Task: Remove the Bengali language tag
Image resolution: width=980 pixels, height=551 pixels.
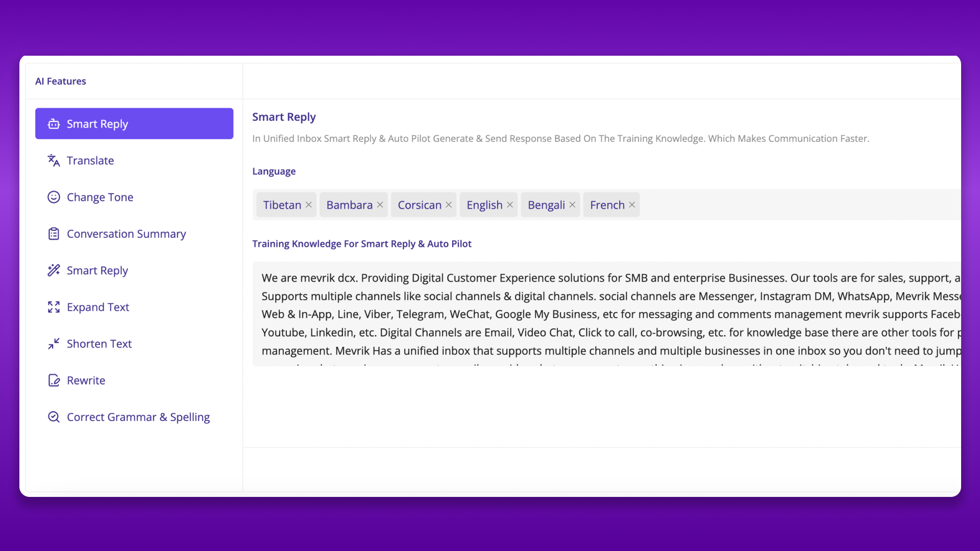Action: tap(572, 205)
